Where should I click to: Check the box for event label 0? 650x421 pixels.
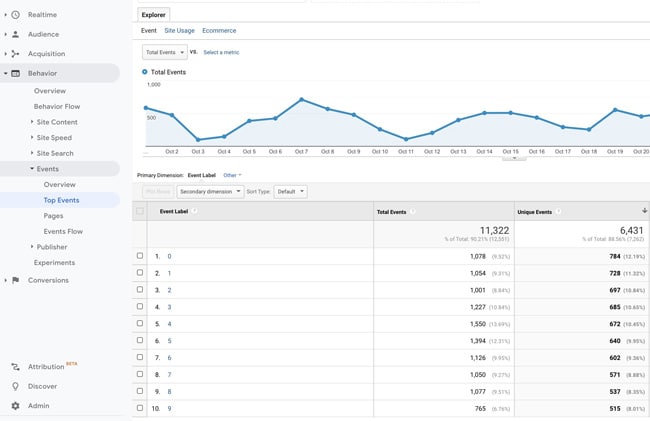point(140,256)
